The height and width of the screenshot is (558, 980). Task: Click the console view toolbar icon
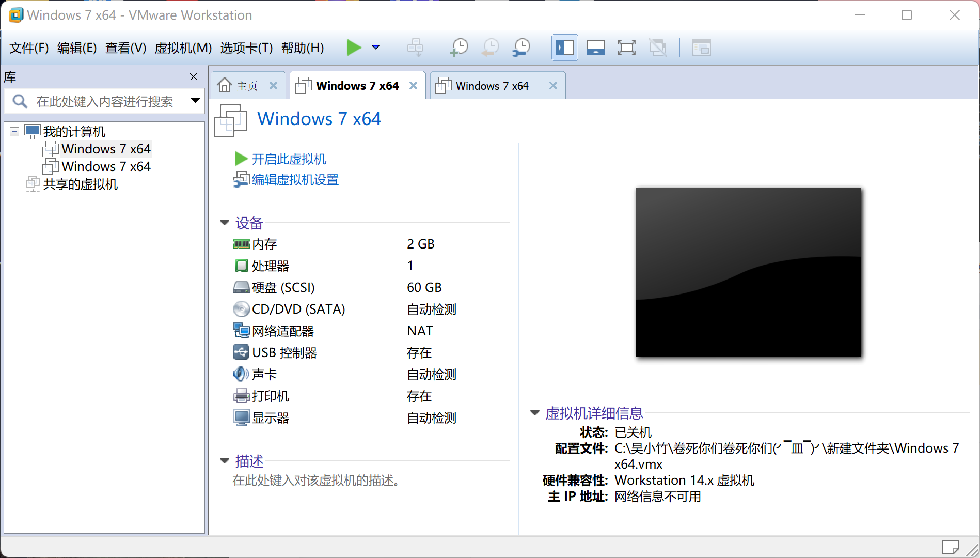coord(701,48)
